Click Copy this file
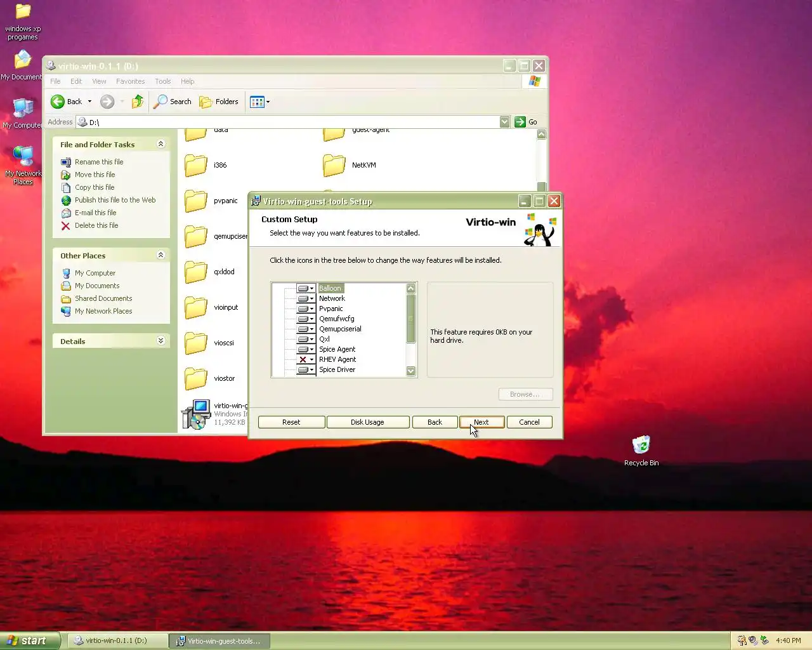 tap(95, 187)
